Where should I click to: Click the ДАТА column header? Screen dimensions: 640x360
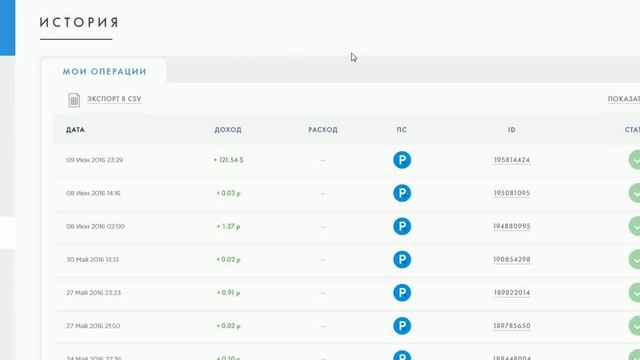click(x=75, y=130)
